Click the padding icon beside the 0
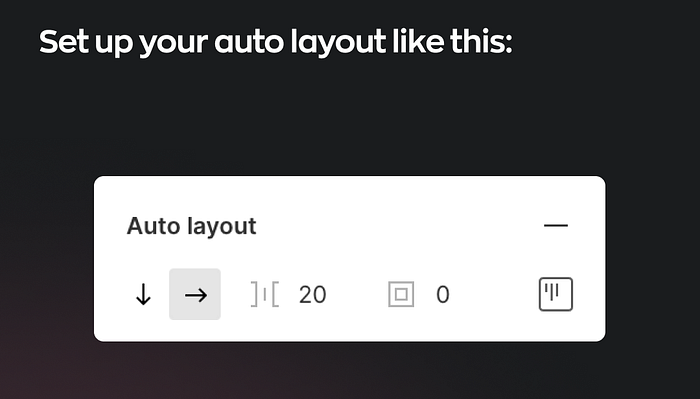Screen dimensions: 700x399 point(401,295)
